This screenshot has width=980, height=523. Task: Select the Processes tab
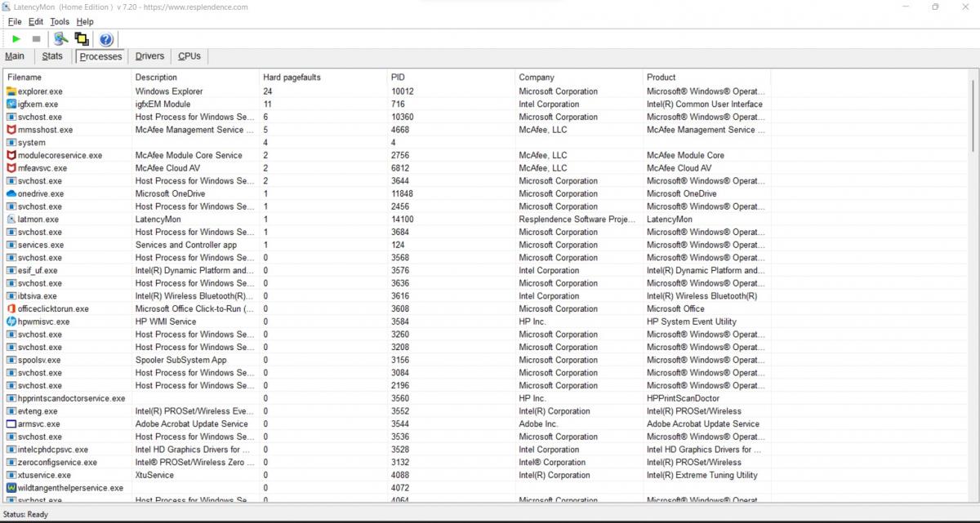101,56
